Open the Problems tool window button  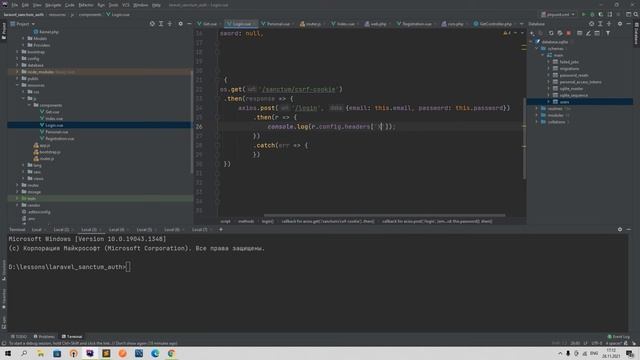click(44, 337)
